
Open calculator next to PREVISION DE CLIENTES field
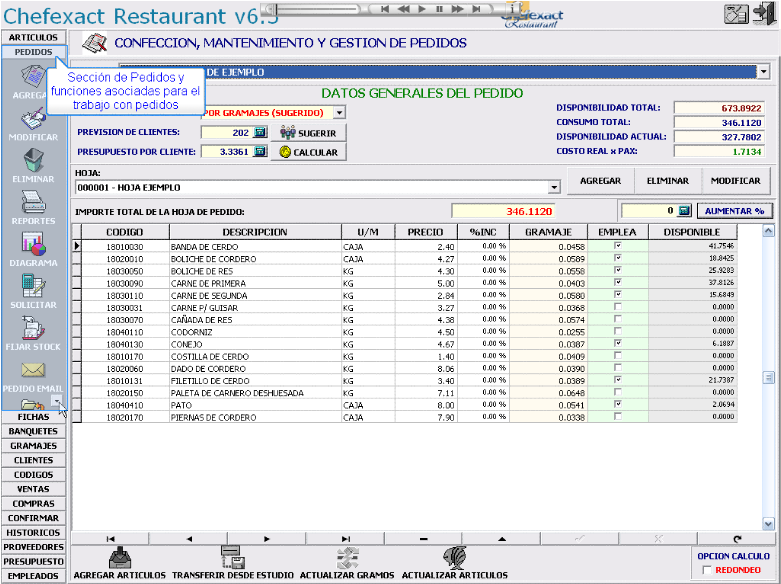click(260, 132)
